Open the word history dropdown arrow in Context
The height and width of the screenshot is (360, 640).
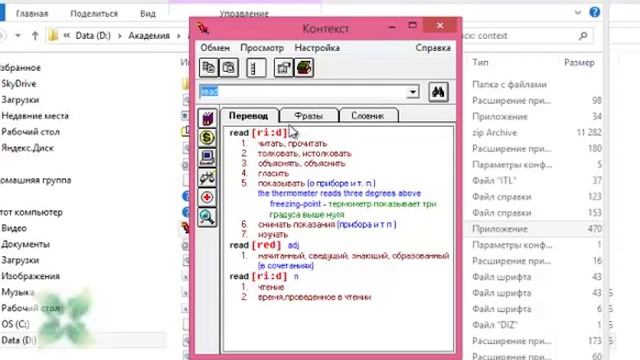click(x=413, y=92)
